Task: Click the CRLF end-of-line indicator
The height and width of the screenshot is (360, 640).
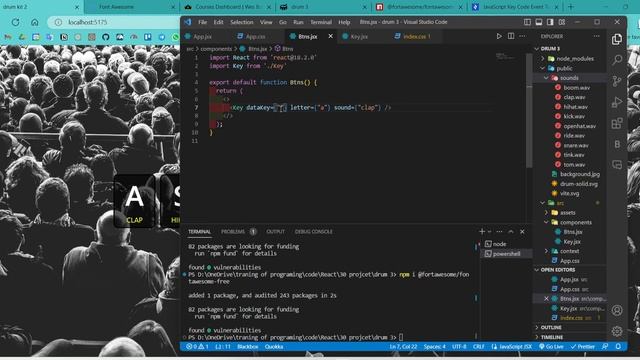Action: point(478,347)
